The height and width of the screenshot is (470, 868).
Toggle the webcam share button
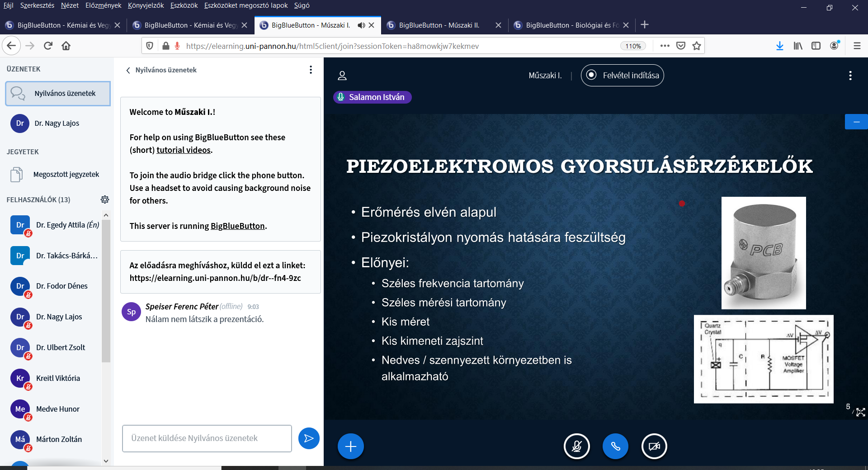654,446
